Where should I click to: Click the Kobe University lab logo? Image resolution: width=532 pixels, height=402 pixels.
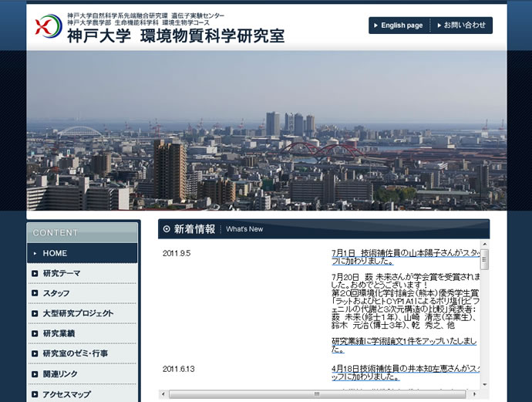[49, 26]
